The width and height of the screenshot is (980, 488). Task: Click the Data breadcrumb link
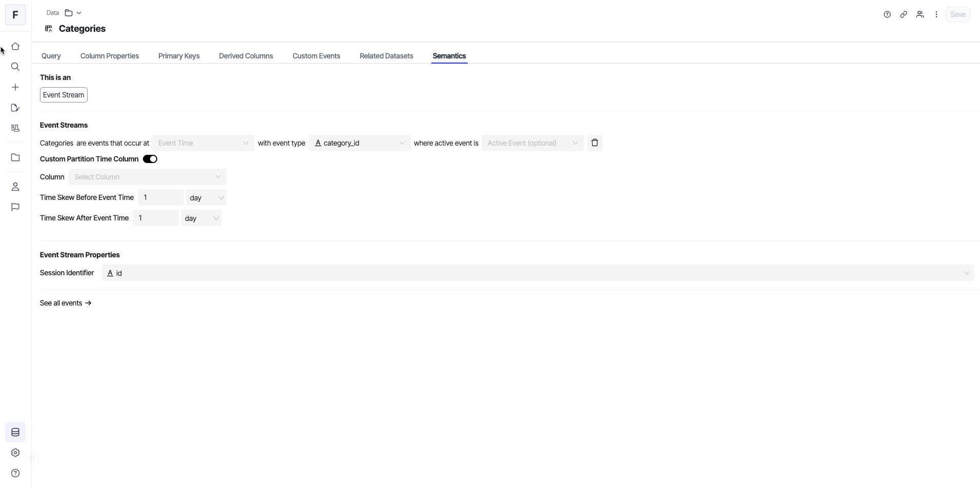click(x=53, y=13)
